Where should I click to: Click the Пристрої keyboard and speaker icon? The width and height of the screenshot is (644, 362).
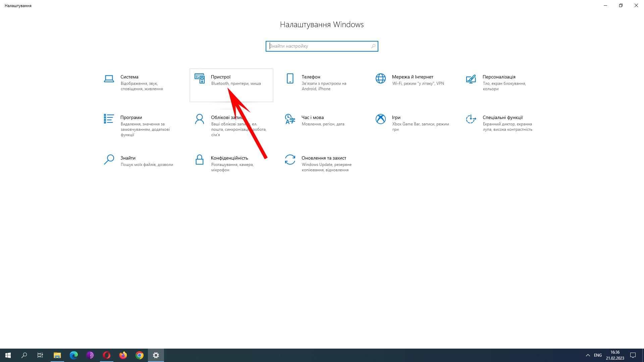point(200,78)
